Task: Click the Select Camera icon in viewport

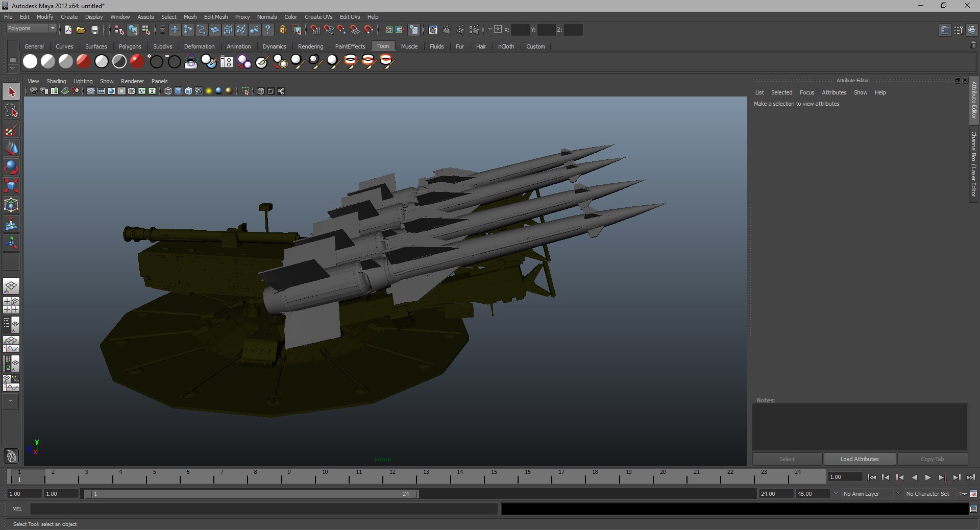Action: (34, 91)
